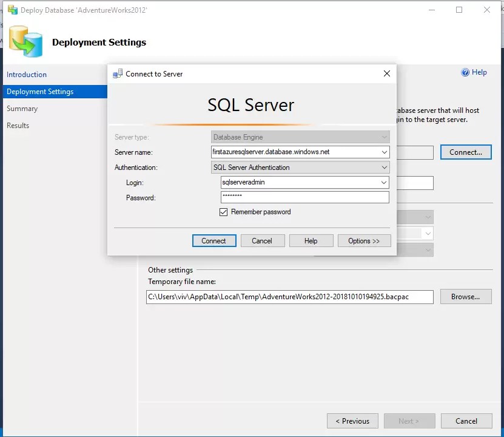
Task: Maximize the Deploy Database window
Action: tap(459, 10)
